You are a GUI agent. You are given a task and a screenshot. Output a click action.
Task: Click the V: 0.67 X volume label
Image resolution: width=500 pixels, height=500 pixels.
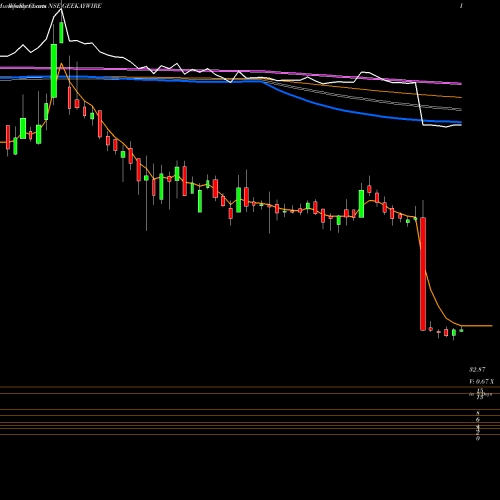coord(482,382)
